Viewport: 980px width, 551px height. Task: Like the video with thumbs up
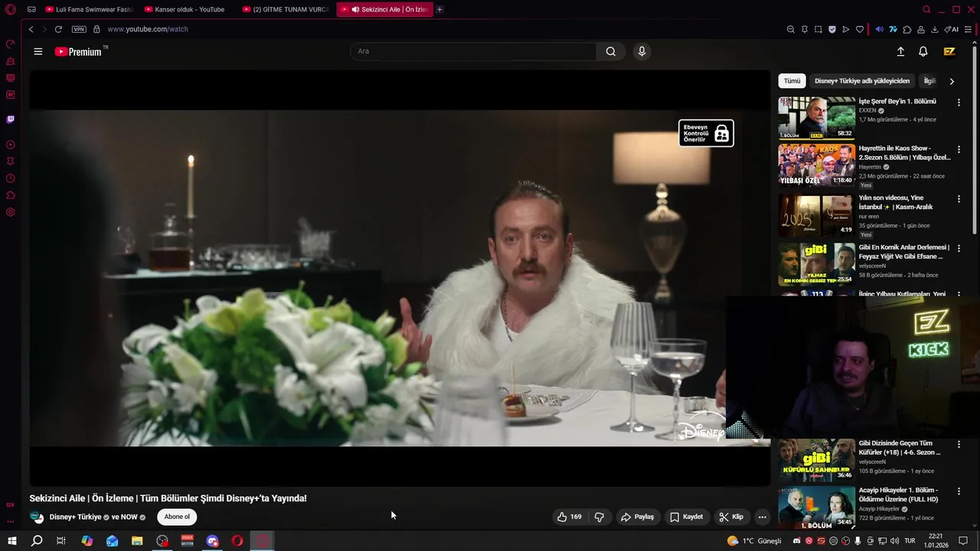tap(569, 517)
